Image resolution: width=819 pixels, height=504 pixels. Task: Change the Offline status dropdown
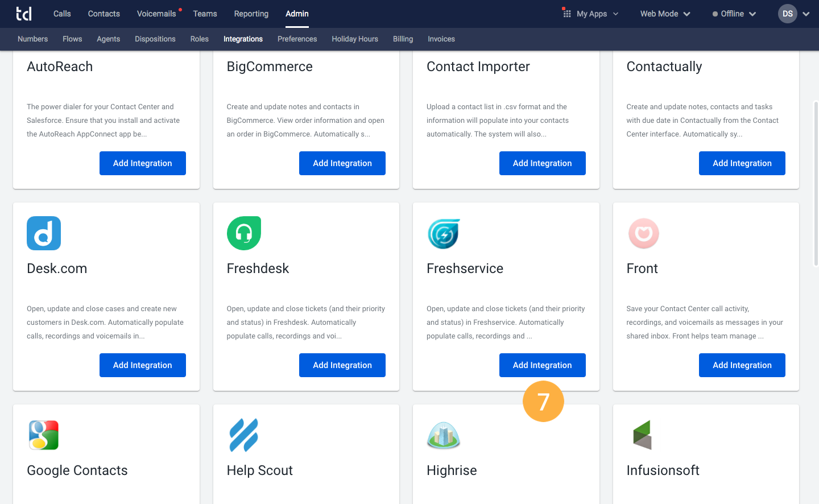(734, 14)
